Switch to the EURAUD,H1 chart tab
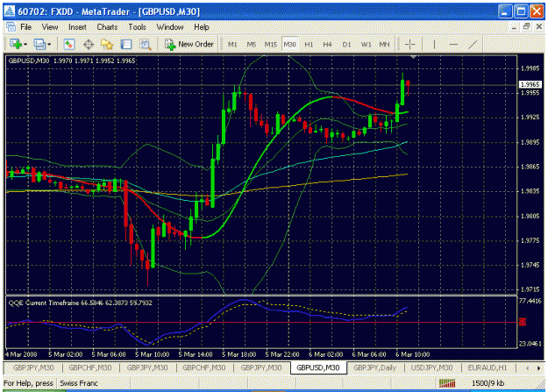 pos(488,367)
